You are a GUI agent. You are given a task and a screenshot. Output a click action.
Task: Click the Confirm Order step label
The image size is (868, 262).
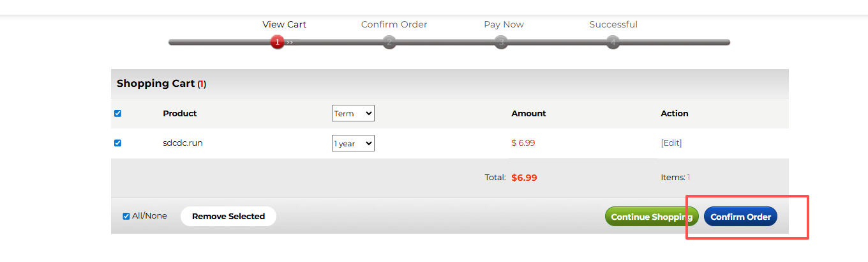coord(394,24)
